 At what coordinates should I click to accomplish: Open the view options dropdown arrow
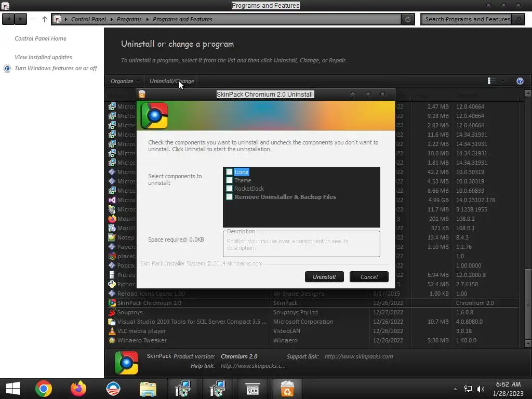pyautogui.click(x=503, y=81)
